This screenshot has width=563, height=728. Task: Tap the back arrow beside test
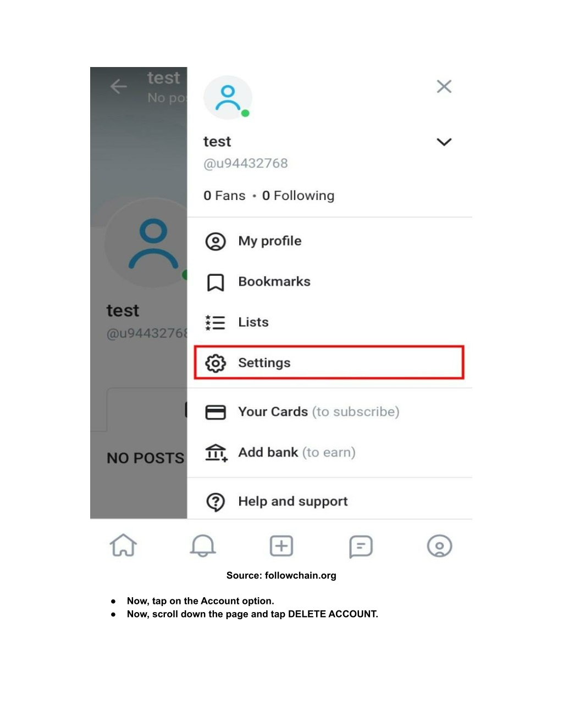point(118,86)
